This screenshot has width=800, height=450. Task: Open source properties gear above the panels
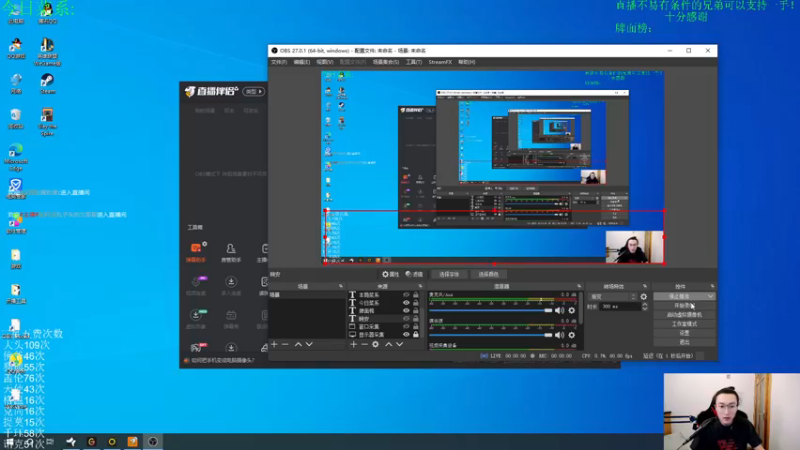click(x=390, y=274)
